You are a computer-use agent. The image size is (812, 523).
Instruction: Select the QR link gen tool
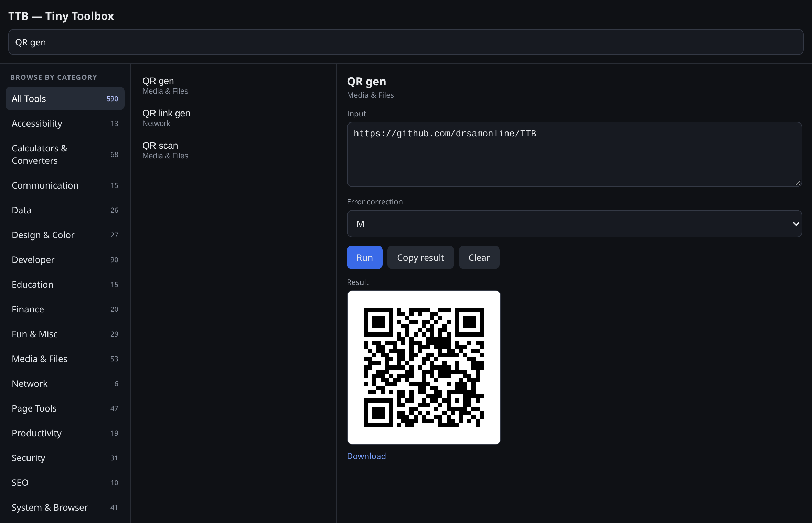233,118
